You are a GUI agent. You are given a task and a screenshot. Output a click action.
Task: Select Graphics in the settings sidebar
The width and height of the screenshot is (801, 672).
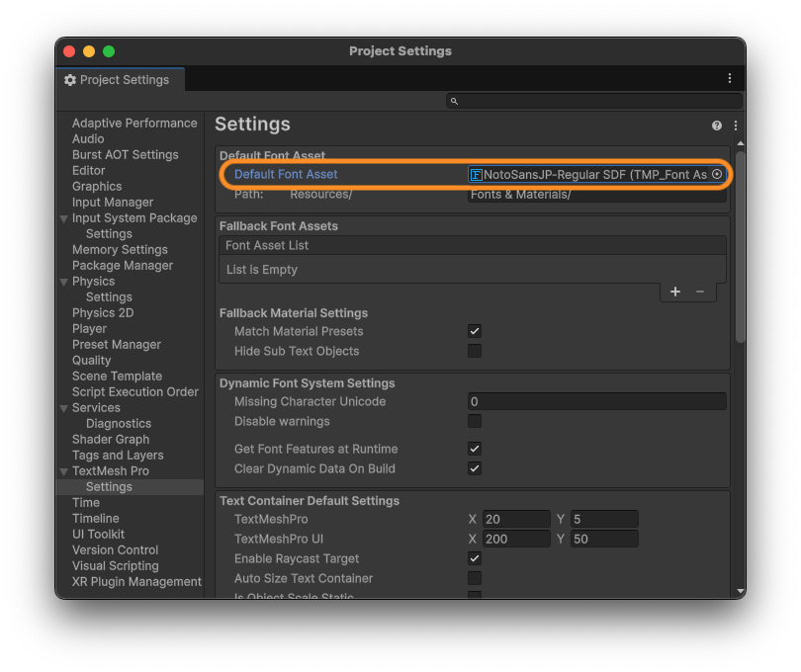click(x=96, y=186)
